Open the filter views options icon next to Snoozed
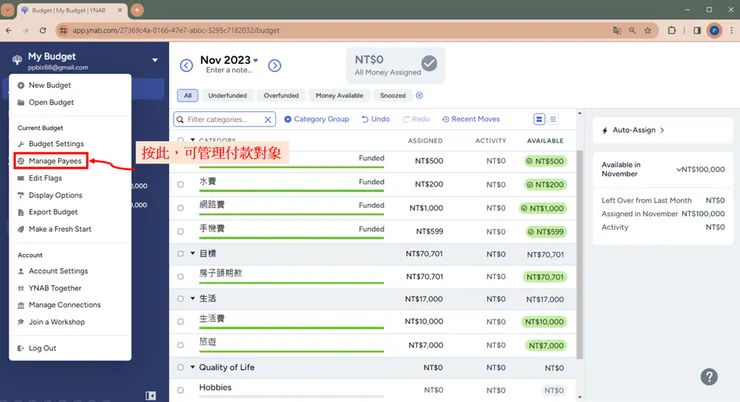The height and width of the screenshot is (402, 740). 419,95
